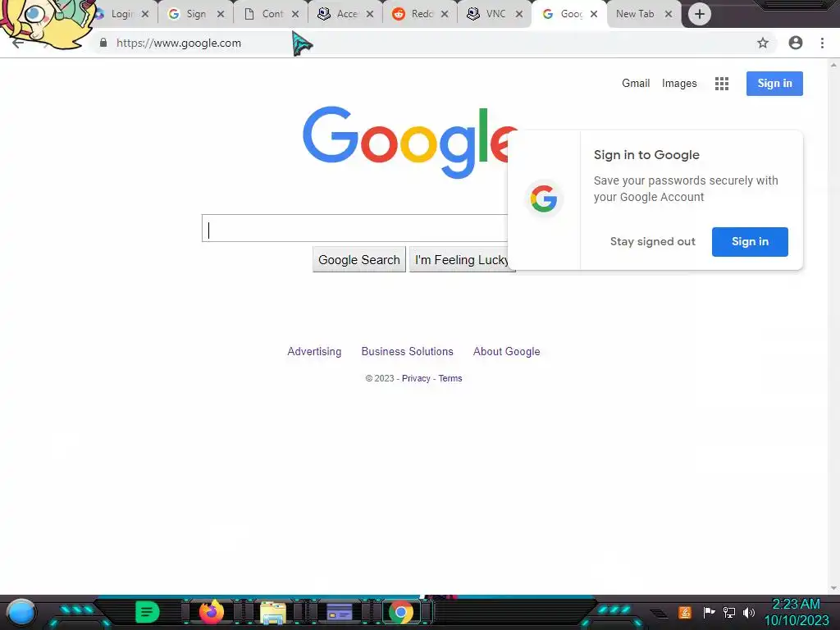The width and height of the screenshot is (840, 630).
Task: Click the Google logo
Action: coord(410,142)
